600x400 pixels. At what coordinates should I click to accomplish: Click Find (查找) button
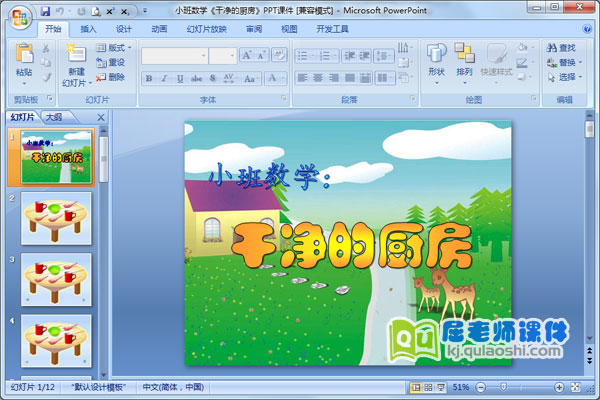[561, 48]
